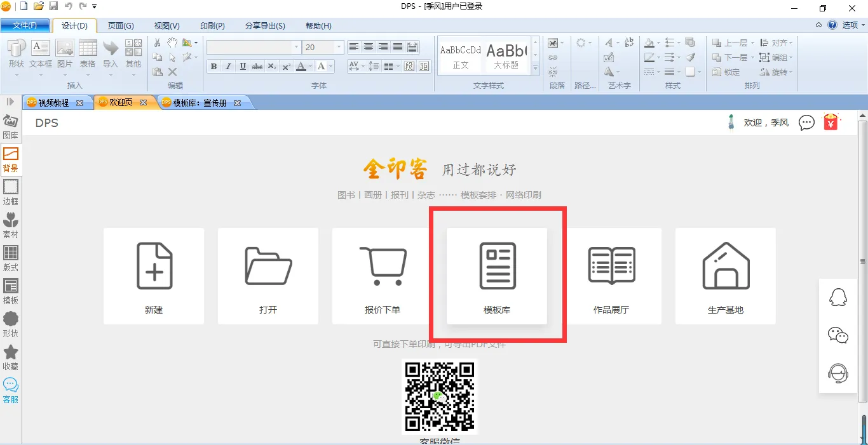The image size is (868, 445).
Task: Open the WeChat contact icon on right
Action: click(838, 335)
